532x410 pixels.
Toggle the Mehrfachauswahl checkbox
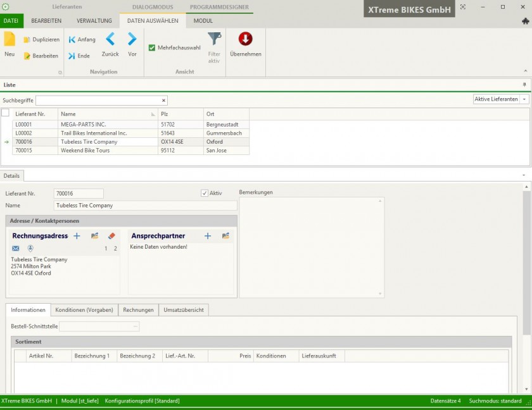coord(152,47)
